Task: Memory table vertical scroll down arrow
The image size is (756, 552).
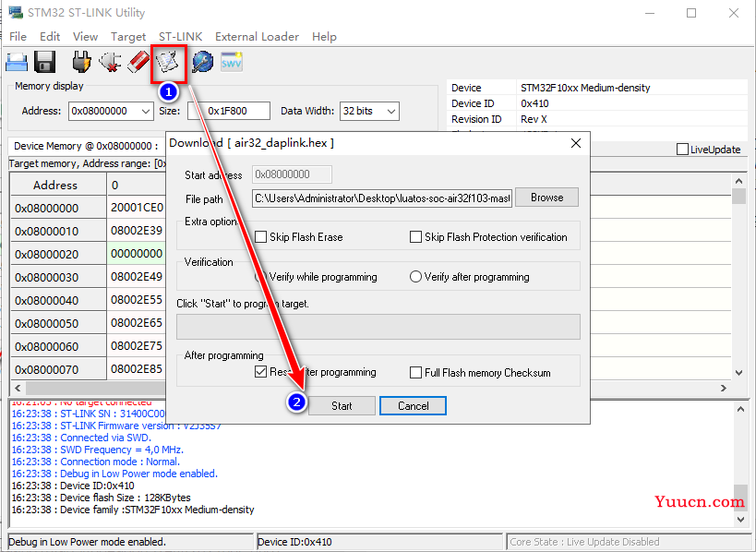Action: [x=738, y=373]
